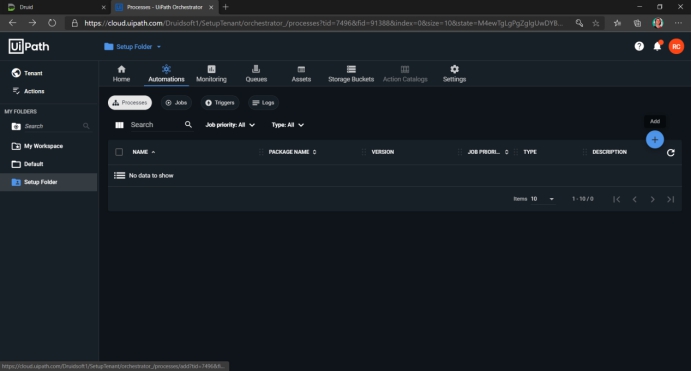The width and height of the screenshot is (692, 371).
Task: Open the Settings tab
Action: coord(454,74)
